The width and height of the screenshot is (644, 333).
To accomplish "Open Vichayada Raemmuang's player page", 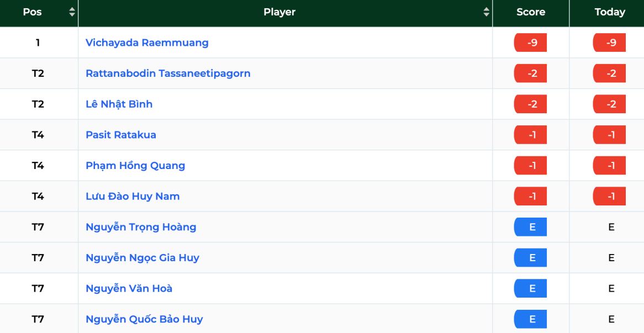I will (147, 43).
